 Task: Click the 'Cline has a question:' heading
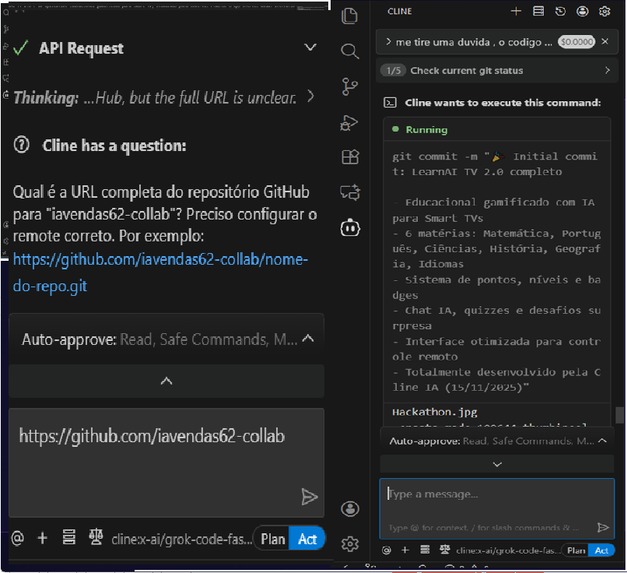point(114,146)
